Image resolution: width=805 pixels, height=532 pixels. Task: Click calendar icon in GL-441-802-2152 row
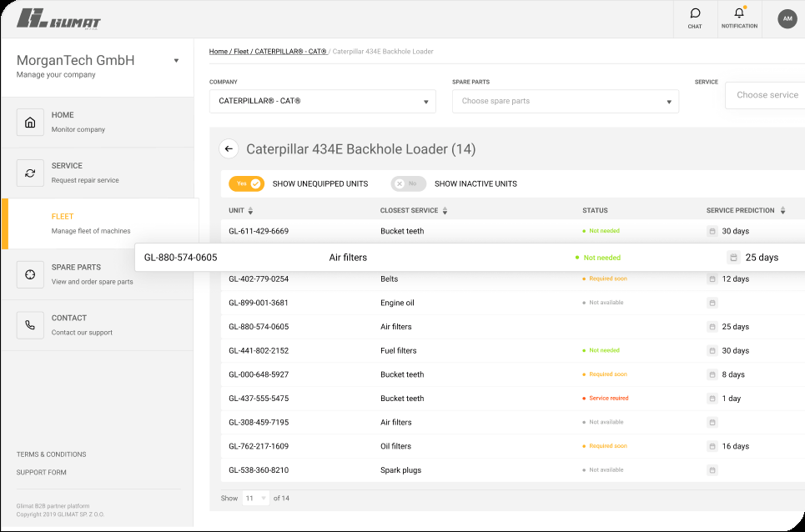point(712,351)
